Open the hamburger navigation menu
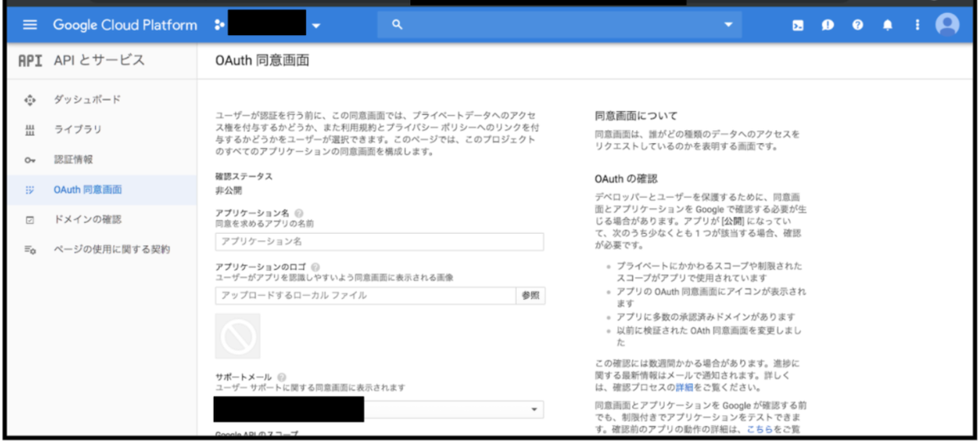980x443 pixels. click(x=29, y=25)
